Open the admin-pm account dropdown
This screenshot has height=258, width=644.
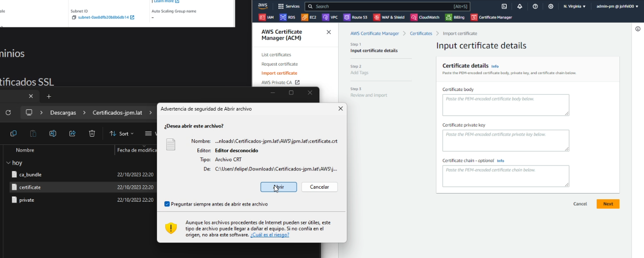point(617,6)
